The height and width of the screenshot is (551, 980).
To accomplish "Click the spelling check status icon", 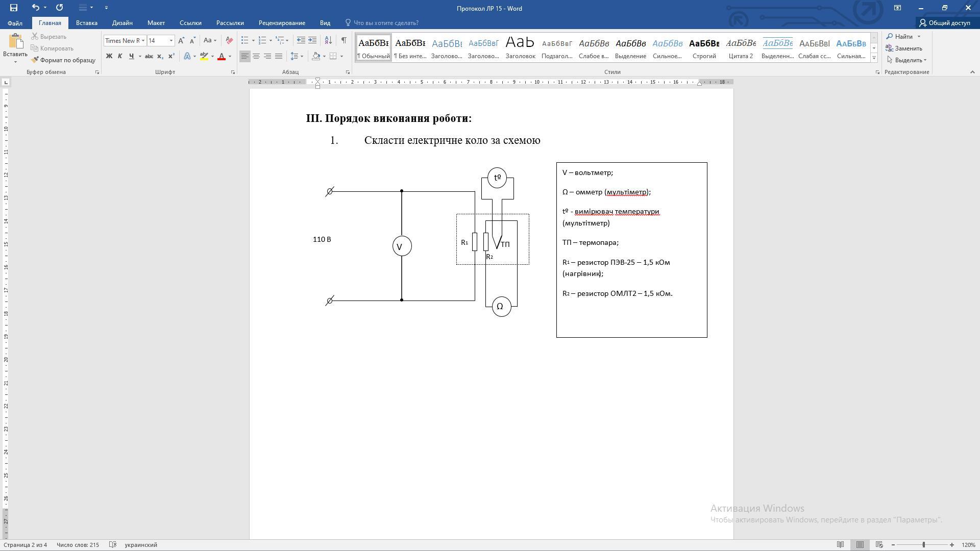I will 113,545.
